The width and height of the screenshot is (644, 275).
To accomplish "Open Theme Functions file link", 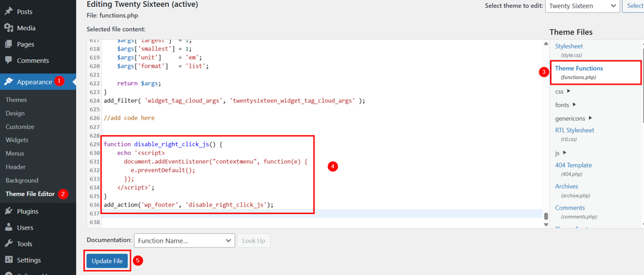I will [x=579, y=68].
